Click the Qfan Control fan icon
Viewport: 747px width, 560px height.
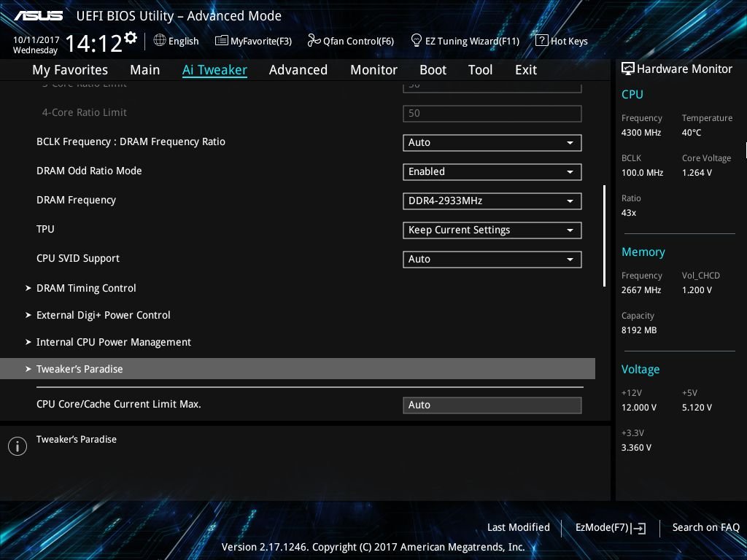point(314,41)
